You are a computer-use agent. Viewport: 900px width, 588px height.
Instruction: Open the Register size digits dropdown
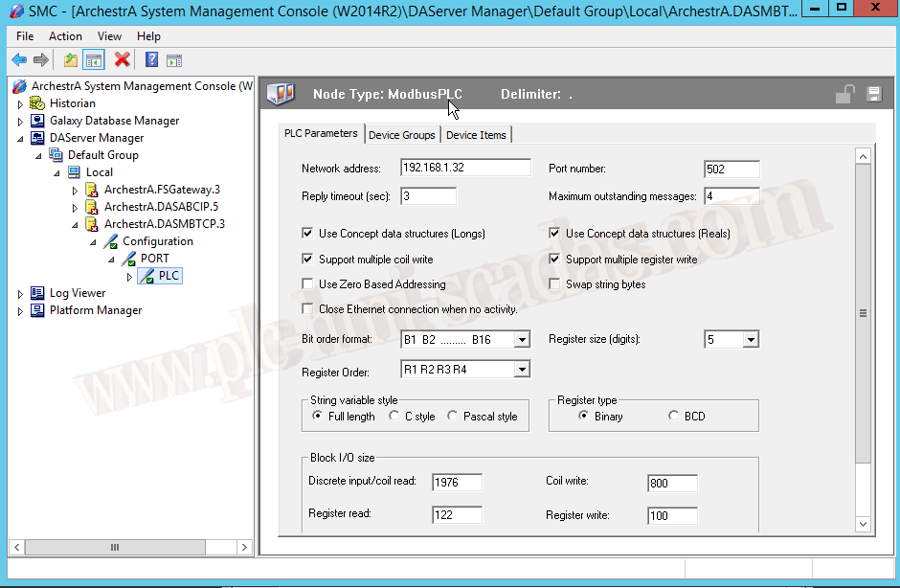(x=750, y=340)
